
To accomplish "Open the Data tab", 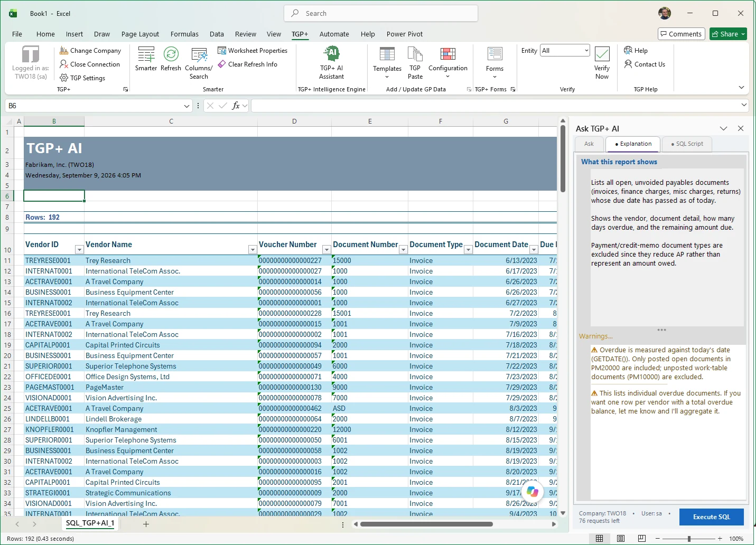I will (217, 34).
